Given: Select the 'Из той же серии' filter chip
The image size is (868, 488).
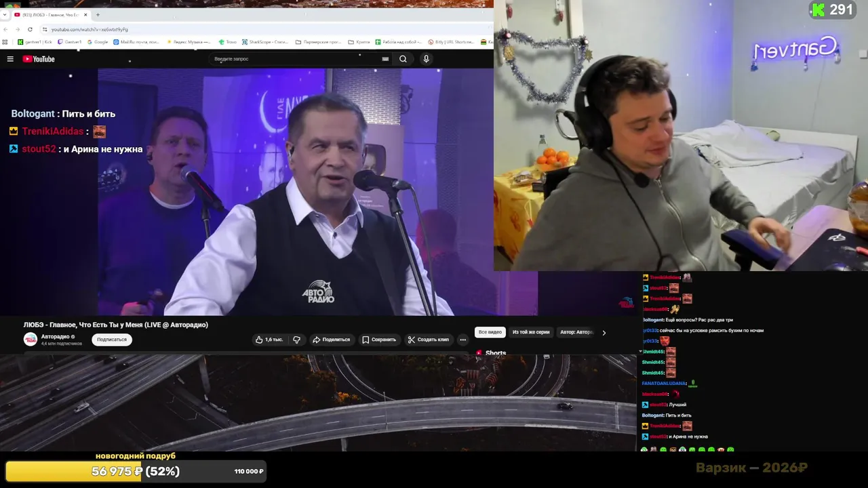Looking at the screenshot, I should coord(531,332).
